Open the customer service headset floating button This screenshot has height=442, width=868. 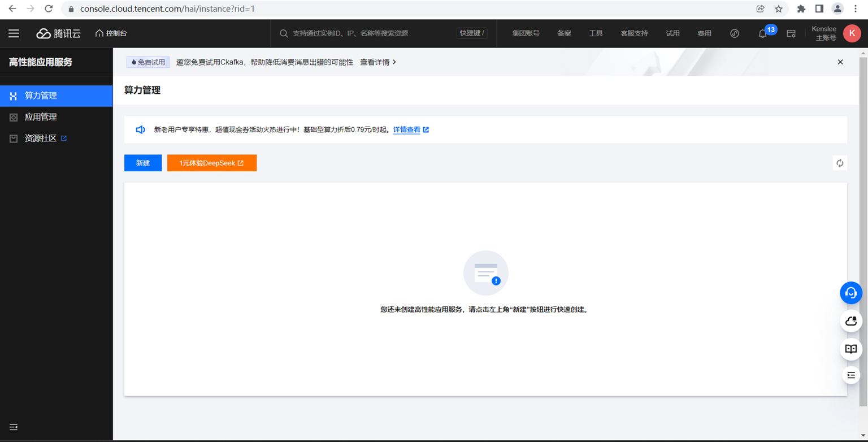(x=850, y=293)
